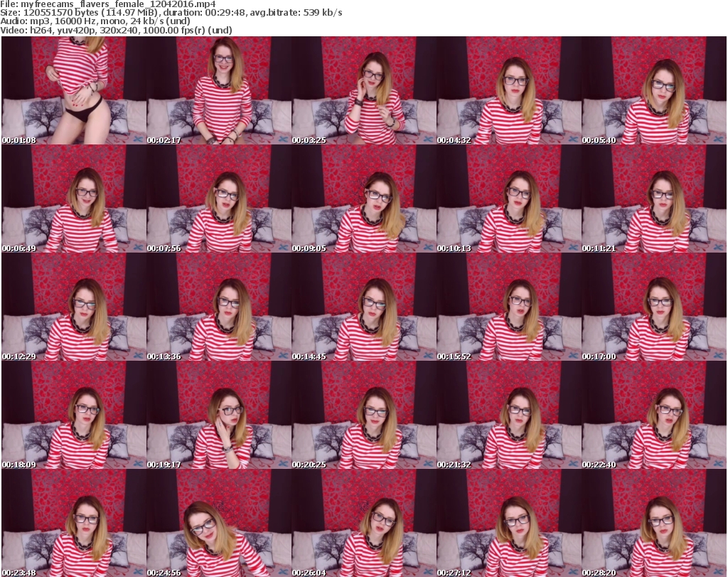Image resolution: width=728 pixels, height=577 pixels.
Task: Click the frame timestamped 00:09:05
Action: point(363,198)
